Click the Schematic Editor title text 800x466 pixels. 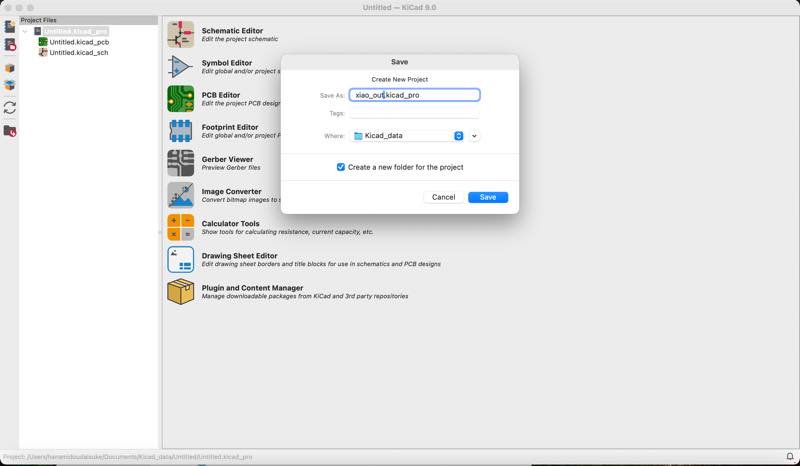232,31
